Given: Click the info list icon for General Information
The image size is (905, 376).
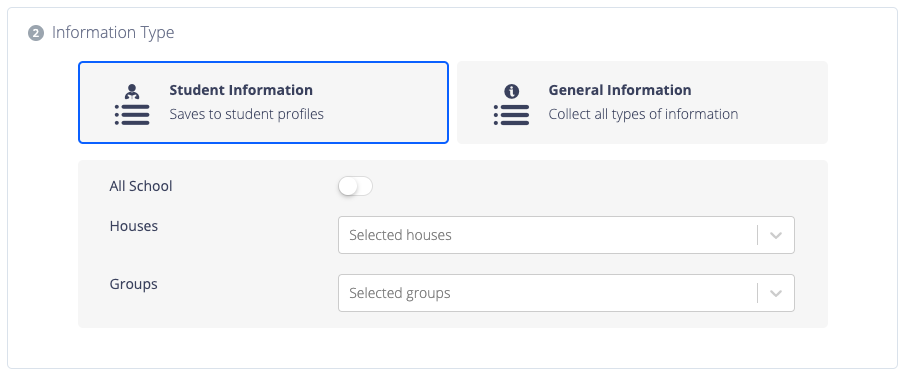Looking at the screenshot, I should coord(511,105).
